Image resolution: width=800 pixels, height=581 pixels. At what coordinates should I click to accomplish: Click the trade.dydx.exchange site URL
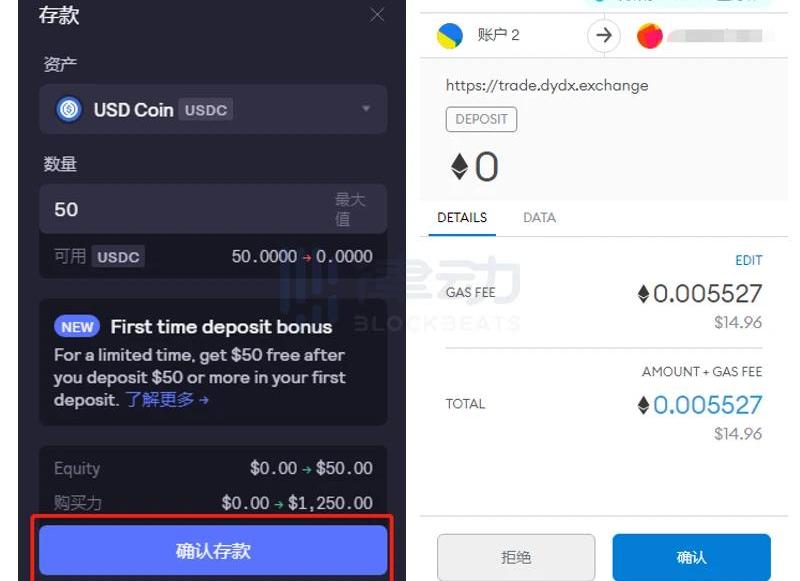click(547, 85)
